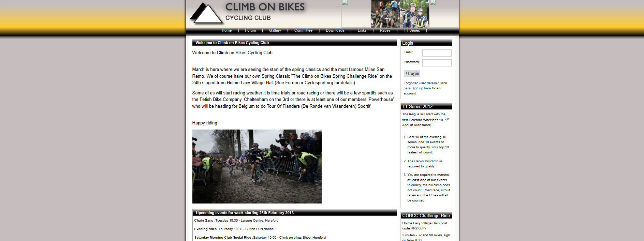Viewport: 644px width, 241px height.
Task: Open the Gallery menu item
Action: pyautogui.click(x=275, y=30)
